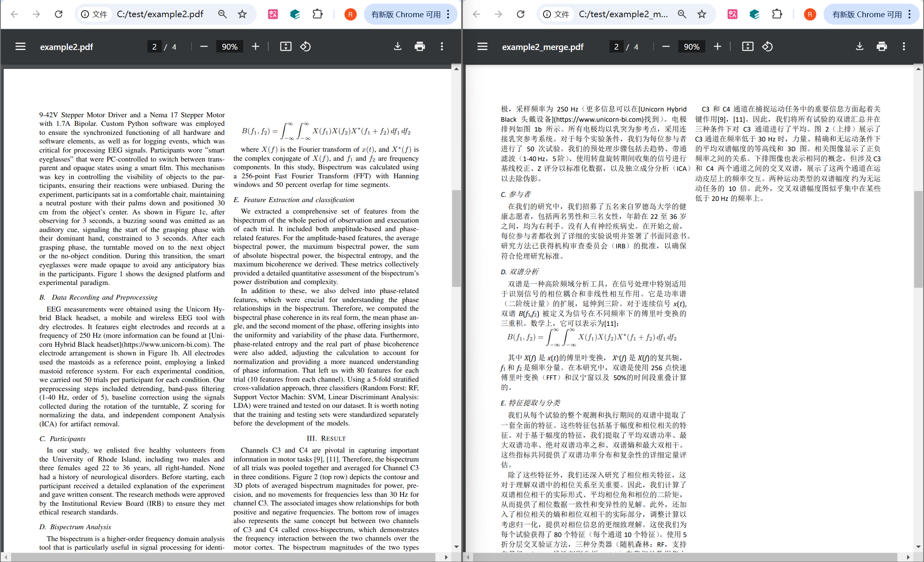Print the example2_merge.pdf document

pyautogui.click(x=882, y=47)
